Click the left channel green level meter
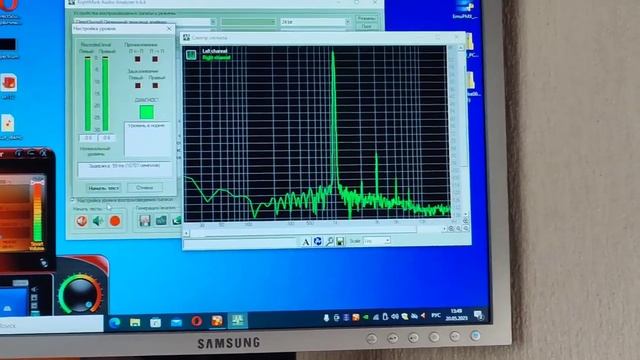Viewport: 640px width, 360px height. tap(88, 93)
